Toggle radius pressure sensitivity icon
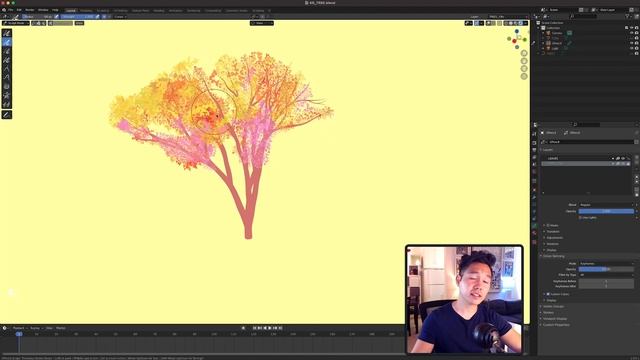 point(56,17)
